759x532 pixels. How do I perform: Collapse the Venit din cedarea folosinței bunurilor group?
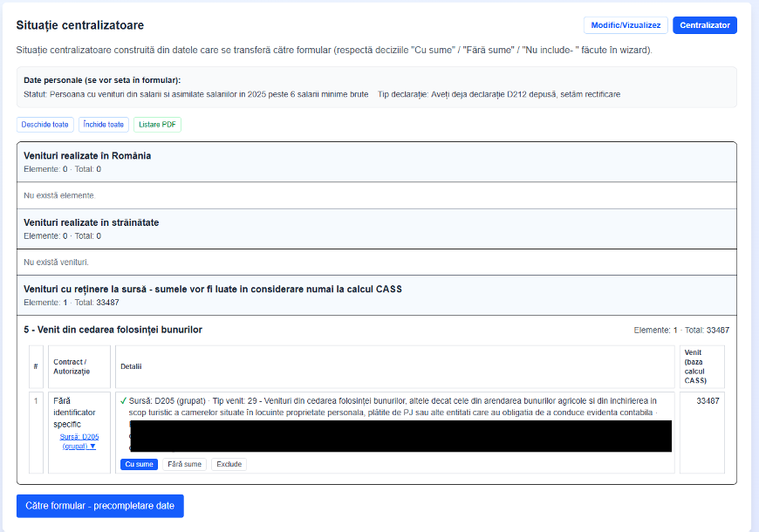(113, 330)
